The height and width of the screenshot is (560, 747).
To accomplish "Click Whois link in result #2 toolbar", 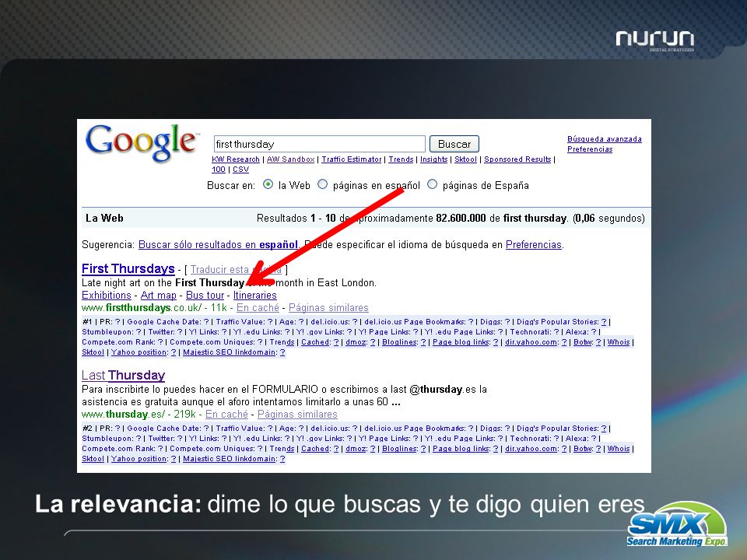I will point(619,449).
